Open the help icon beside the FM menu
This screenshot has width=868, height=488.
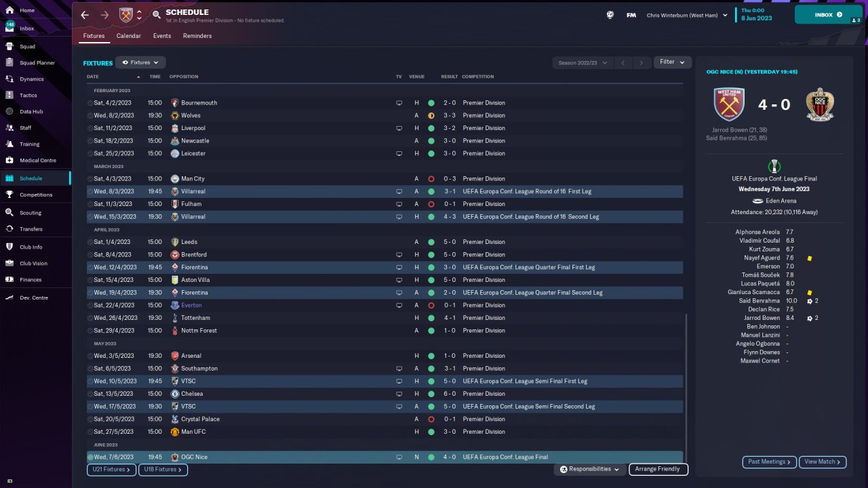click(x=610, y=15)
